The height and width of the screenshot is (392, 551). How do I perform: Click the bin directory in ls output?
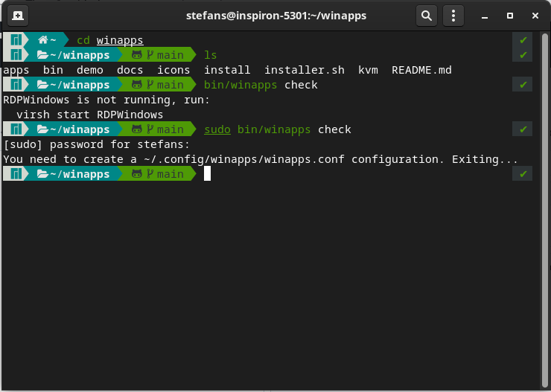(53, 70)
